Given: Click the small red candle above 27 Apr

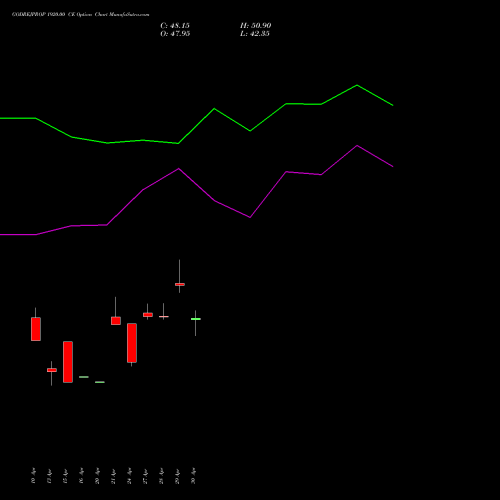Looking at the screenshot, I should pos(148,315).
